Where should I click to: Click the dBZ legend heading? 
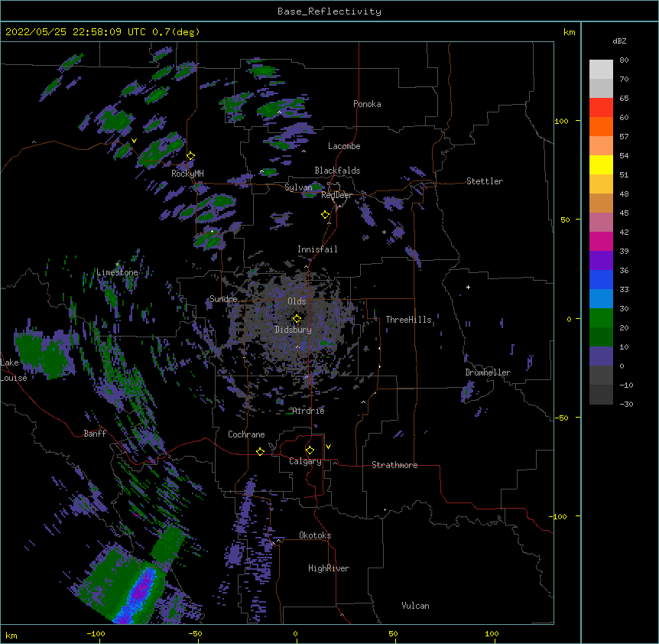[x=619, y=41]
